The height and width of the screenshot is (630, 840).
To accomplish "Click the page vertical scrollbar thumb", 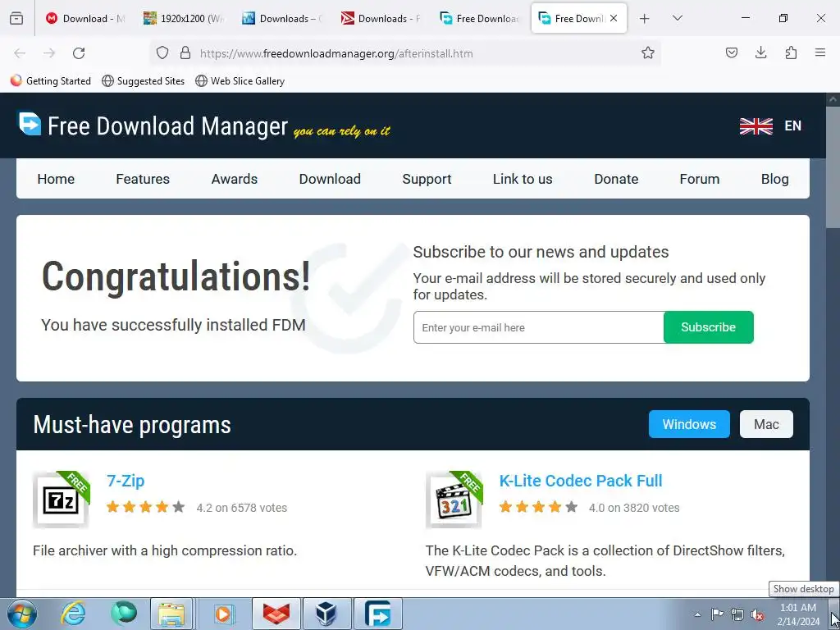I will point(833,167).
